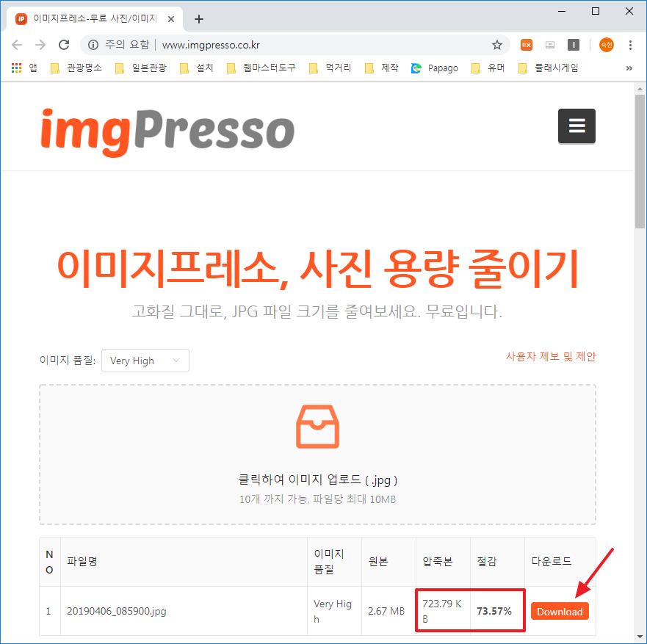The height and width of the screenshot is (644, 647).
Task: Click the scrollbar down arrow
Action: pos(640,637)
